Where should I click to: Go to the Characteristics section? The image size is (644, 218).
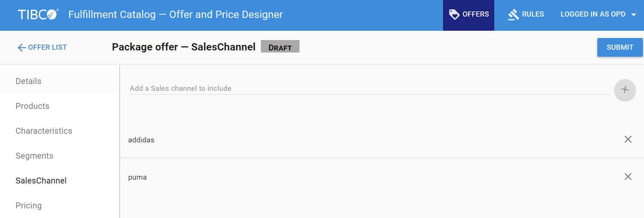pos(44,131)
